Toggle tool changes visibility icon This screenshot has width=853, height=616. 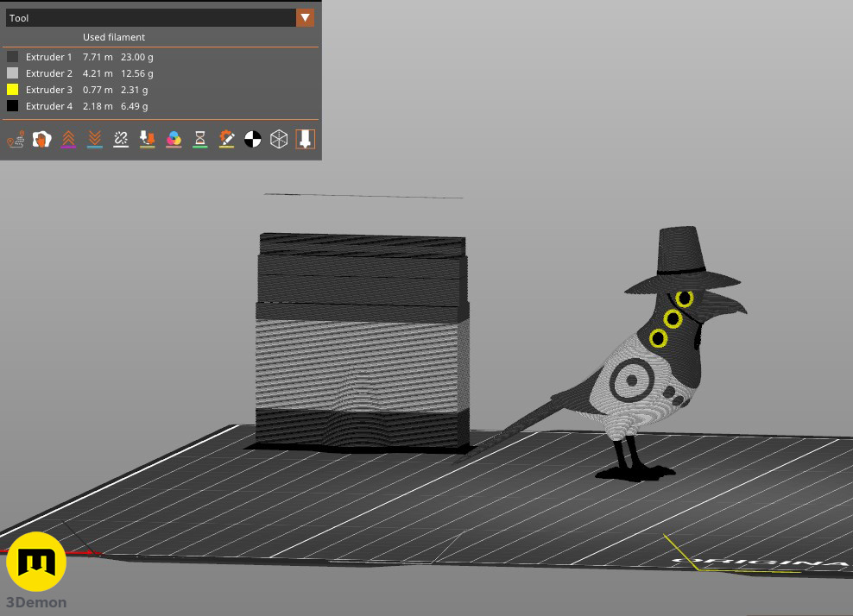pos(147,139)
